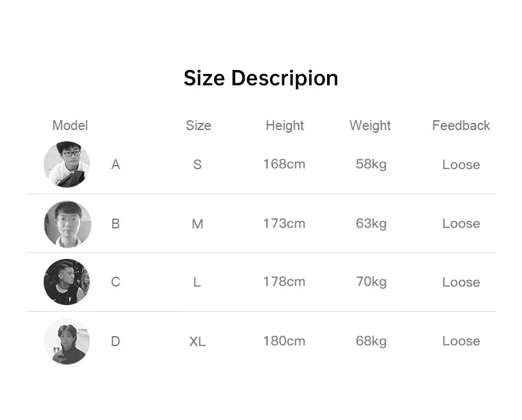The image size is (522, 420).
Task: Click the 173cm height value
Action: 284,223
